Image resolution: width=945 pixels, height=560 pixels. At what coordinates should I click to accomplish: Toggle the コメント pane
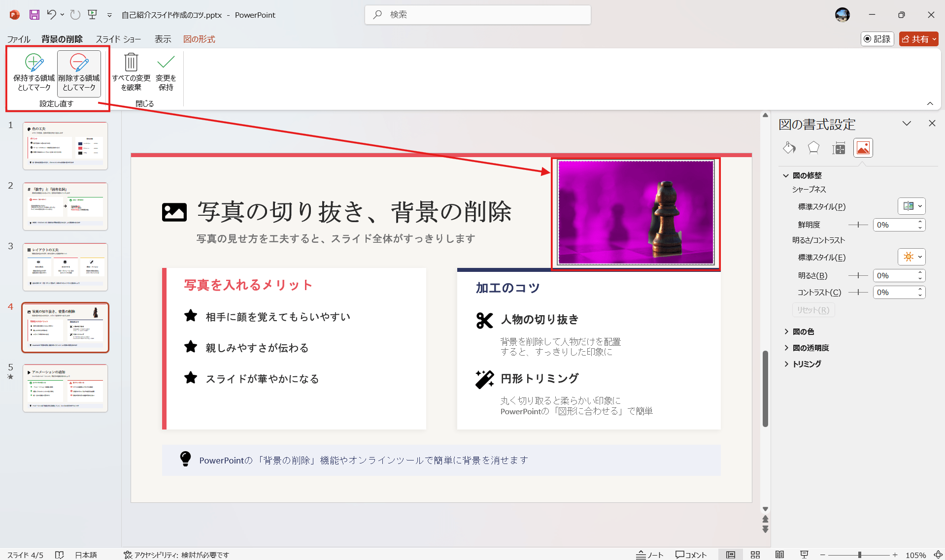[691, 554]
